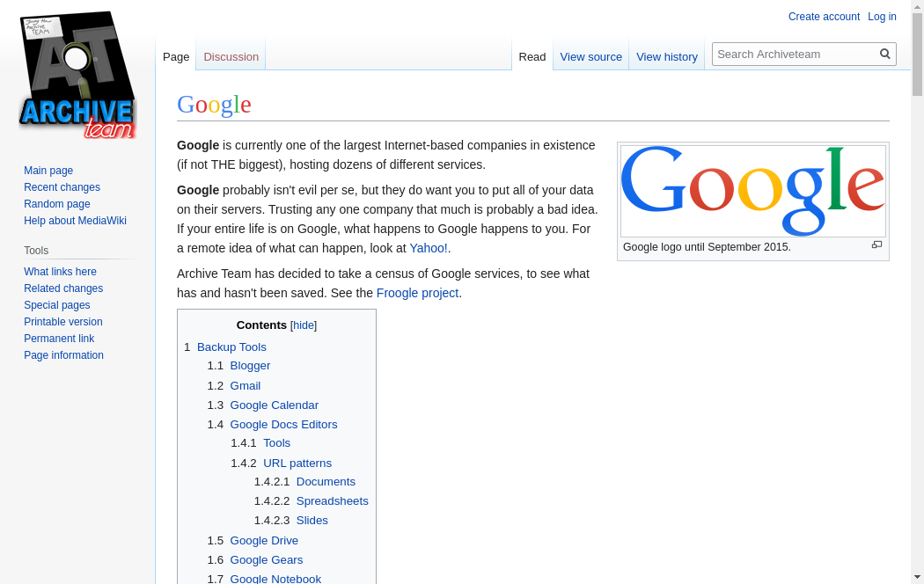Open the View history tab
The width and height of the screenshot is (924, 584).
coord(666,56)
